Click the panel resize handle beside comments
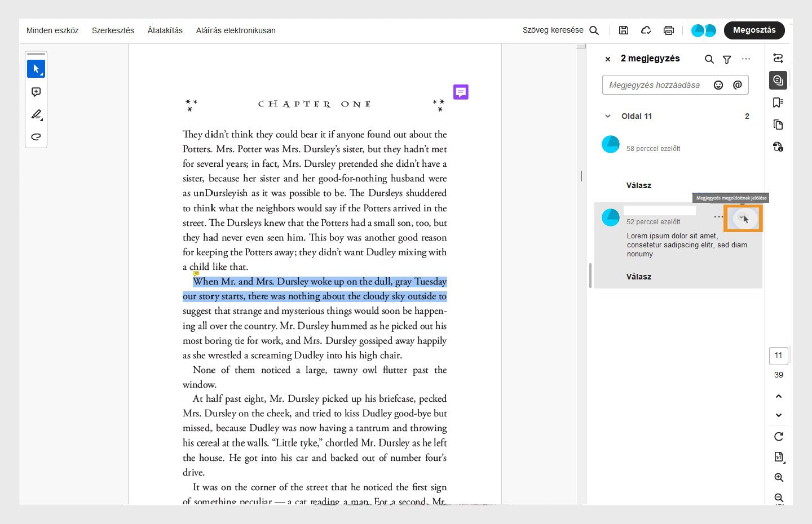Image resolution: width=812 pixels, height=524 pixels. click(x=590, y=276)
